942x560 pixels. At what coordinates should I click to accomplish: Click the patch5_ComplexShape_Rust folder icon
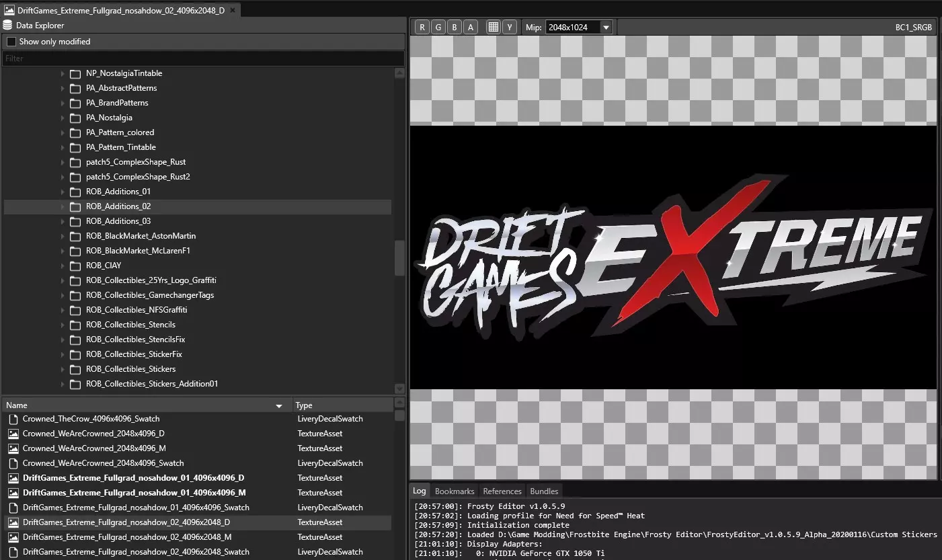tap(75, 162)
